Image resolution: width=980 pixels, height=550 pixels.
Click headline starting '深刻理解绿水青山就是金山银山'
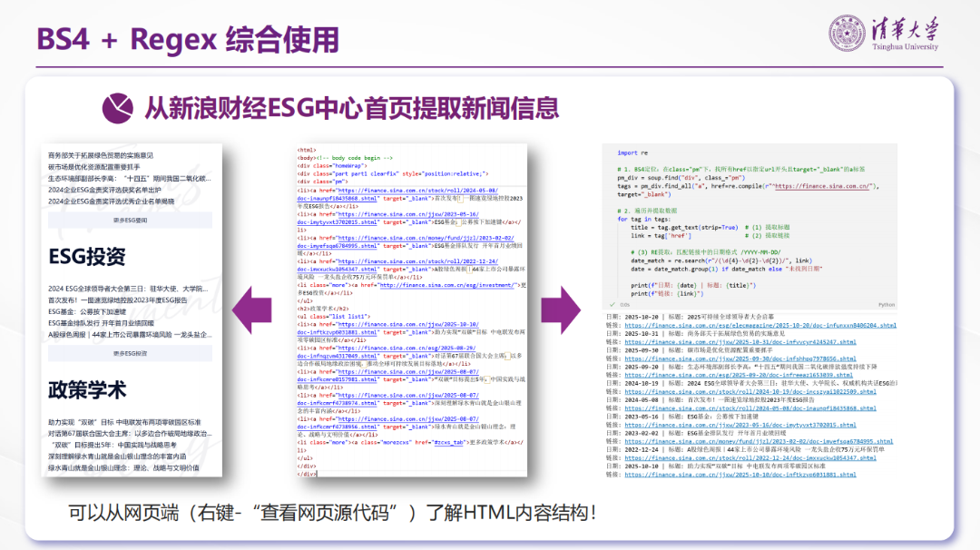[117, 457]
